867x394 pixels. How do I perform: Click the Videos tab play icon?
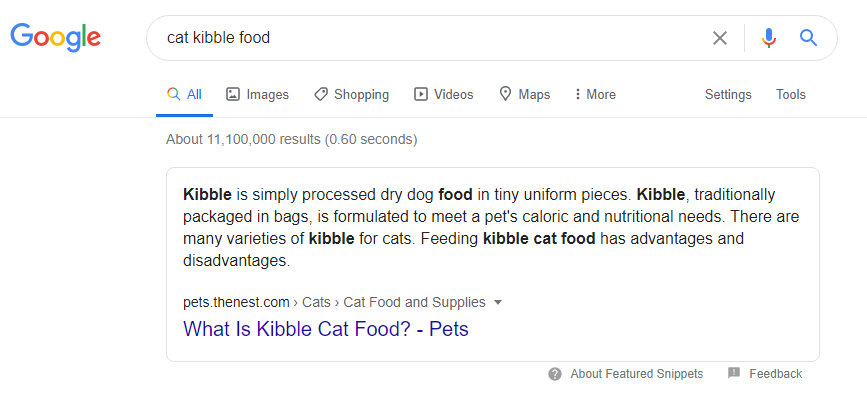[x=421, y=94]
